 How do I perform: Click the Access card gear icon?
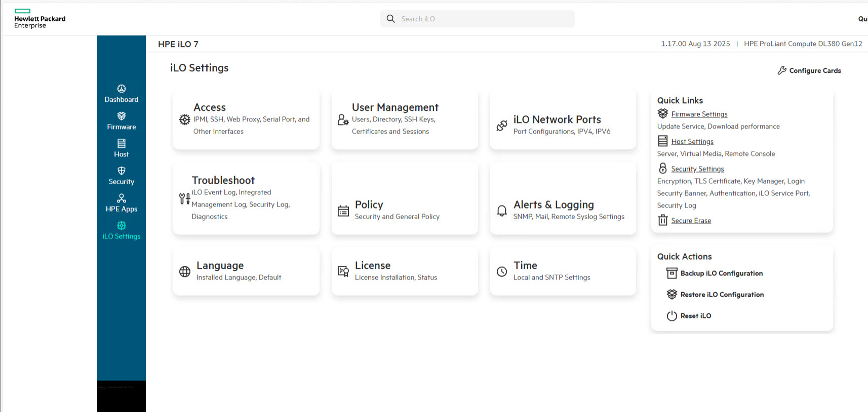pos(185,120)
